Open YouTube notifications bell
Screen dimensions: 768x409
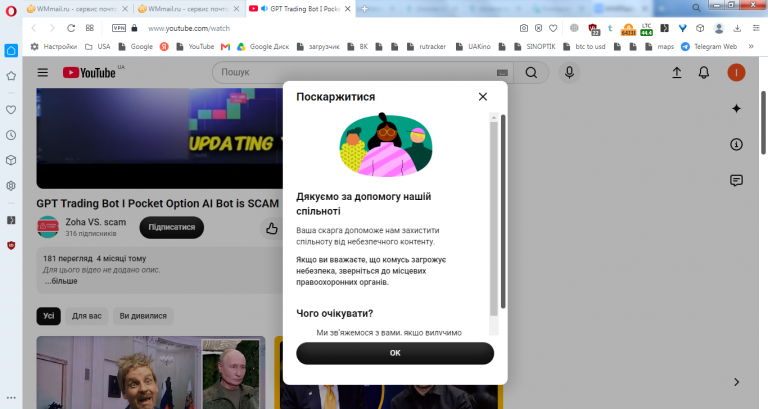[704, 72]
